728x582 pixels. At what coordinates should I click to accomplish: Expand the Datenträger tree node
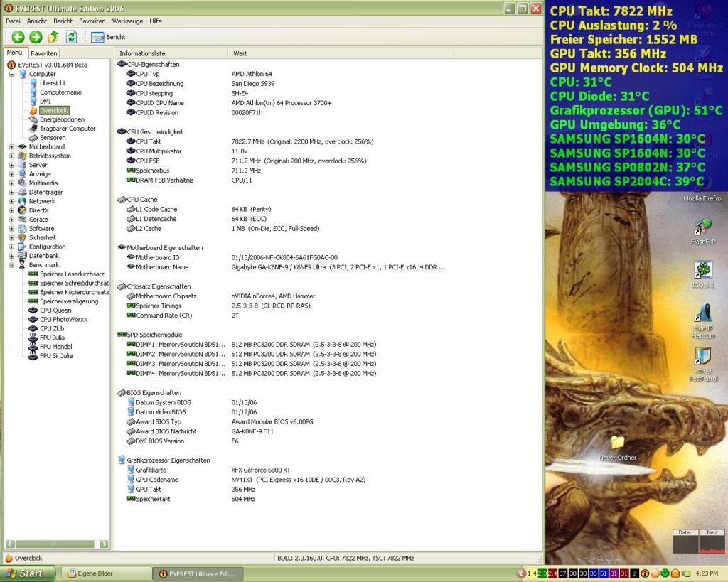pos(11,192)
